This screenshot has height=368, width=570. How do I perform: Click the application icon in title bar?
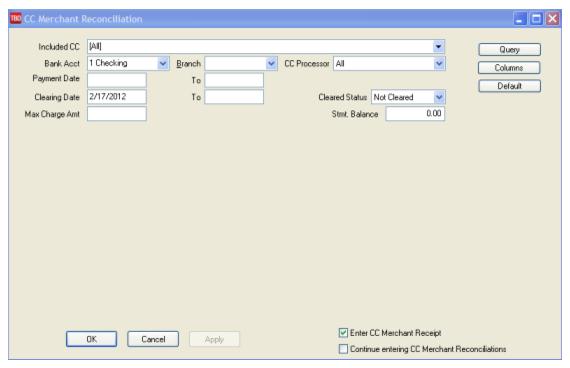tap(16, 19)
